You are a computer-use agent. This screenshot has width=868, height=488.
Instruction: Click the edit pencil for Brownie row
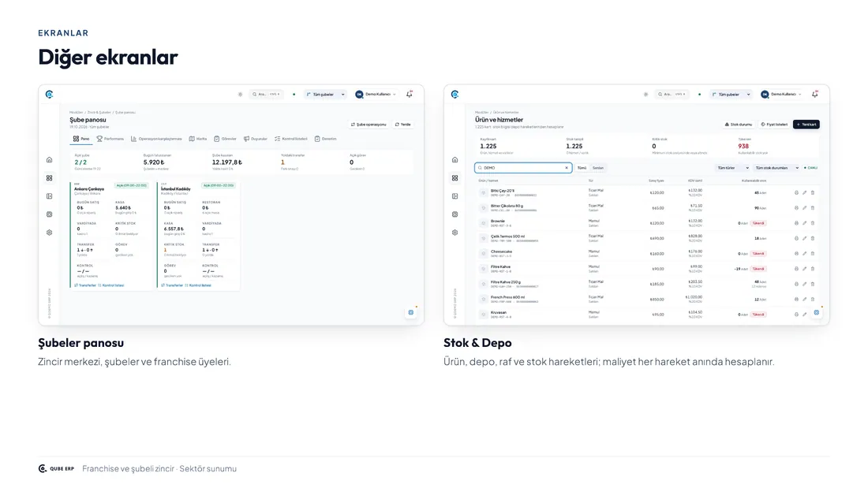pos(804,223)
